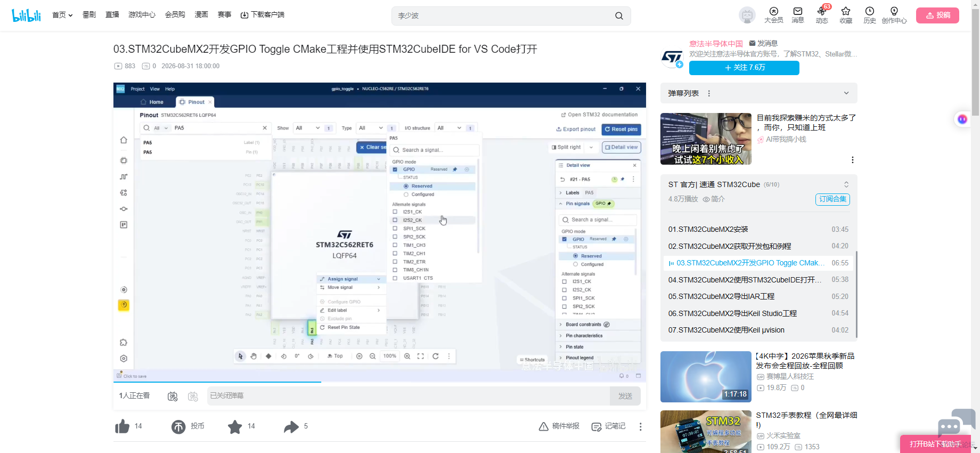This screenshot has height=453, width=980.
Task: Click the pink 投稿 upload button
Action: point(937,15)
